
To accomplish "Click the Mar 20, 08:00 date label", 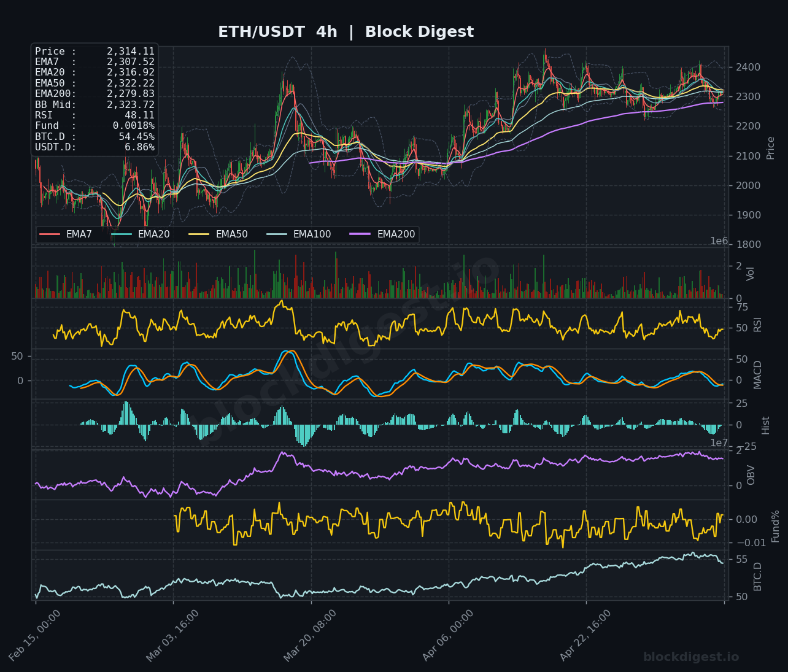I will tap(310, 635).
